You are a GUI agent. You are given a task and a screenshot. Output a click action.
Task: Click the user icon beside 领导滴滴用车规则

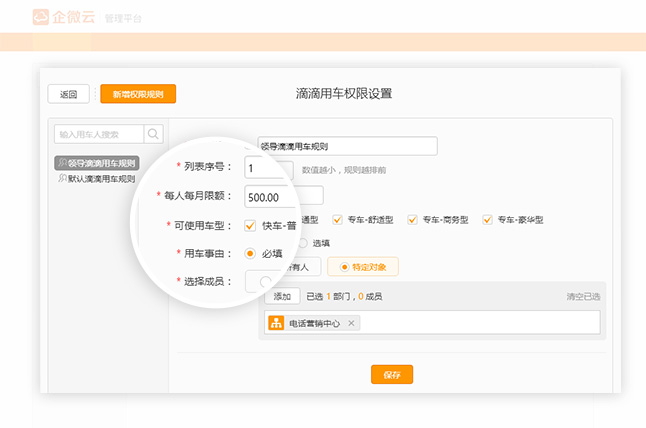coord(63,163)
